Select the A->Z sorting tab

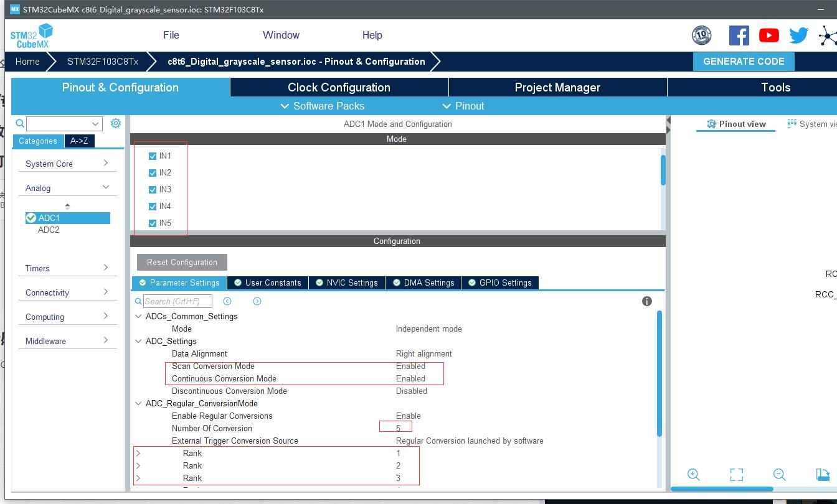click(79, 141)
